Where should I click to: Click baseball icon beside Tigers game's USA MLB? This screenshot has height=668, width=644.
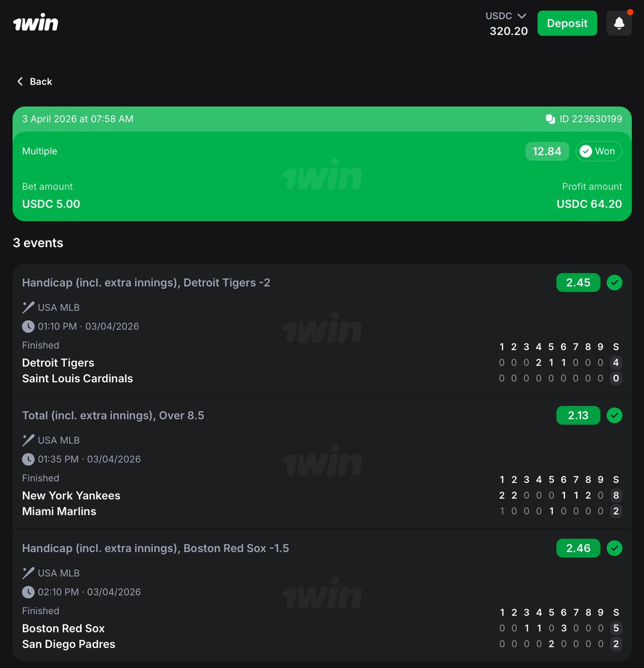[28, 307]
